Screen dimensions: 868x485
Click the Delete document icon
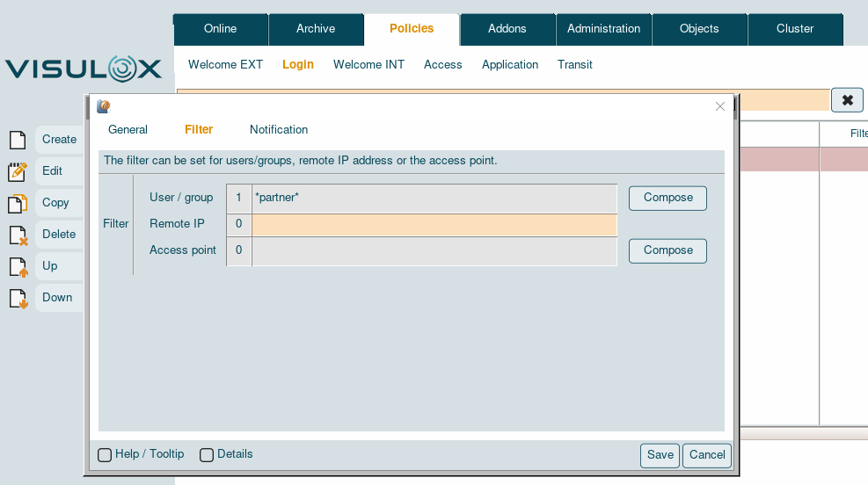(18, 235)
